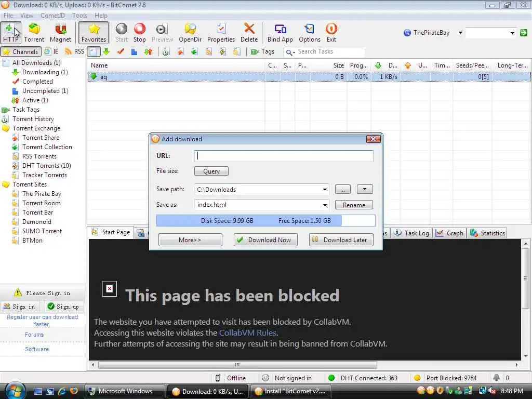
Task: Select Torrent History in the sidebar
Action: [33, 119]
